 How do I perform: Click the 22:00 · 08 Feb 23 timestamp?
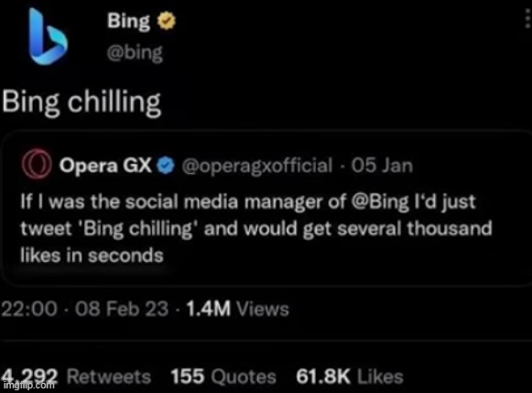click(85, 309)
